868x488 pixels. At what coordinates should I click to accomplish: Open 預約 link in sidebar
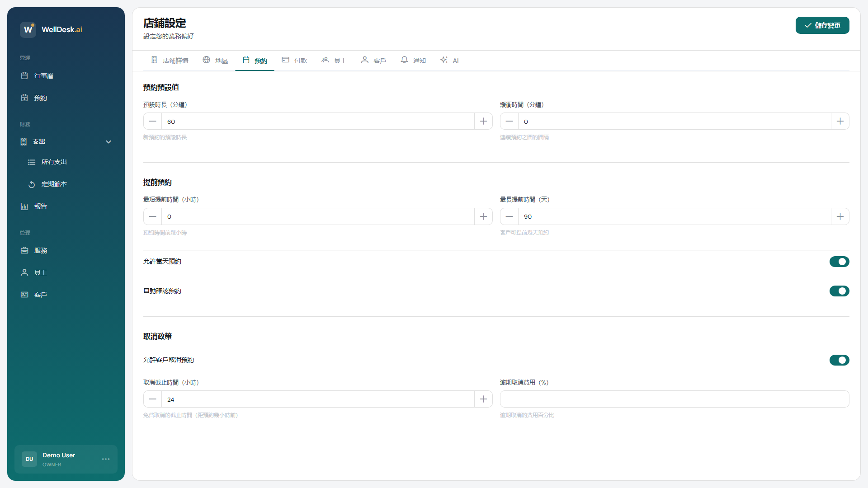pos(40,98)
